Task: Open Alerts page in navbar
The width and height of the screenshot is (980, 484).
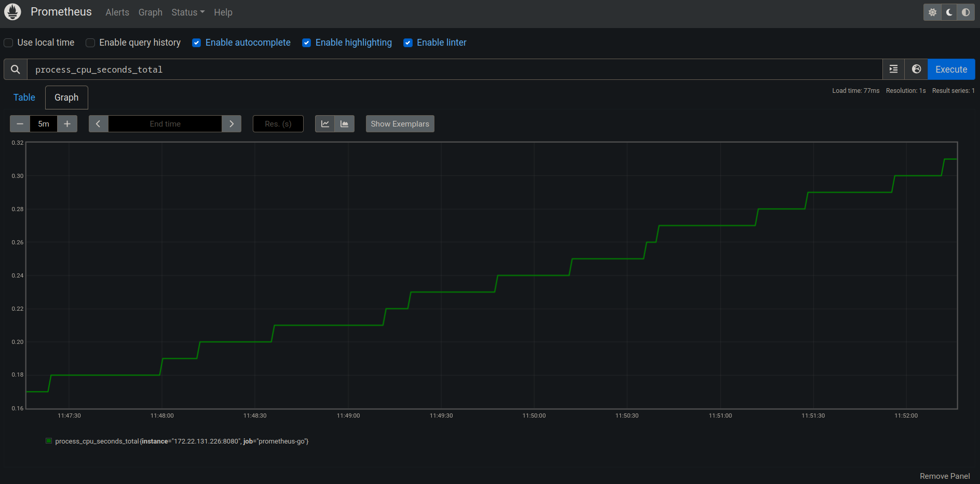Action: pos(117,12)
